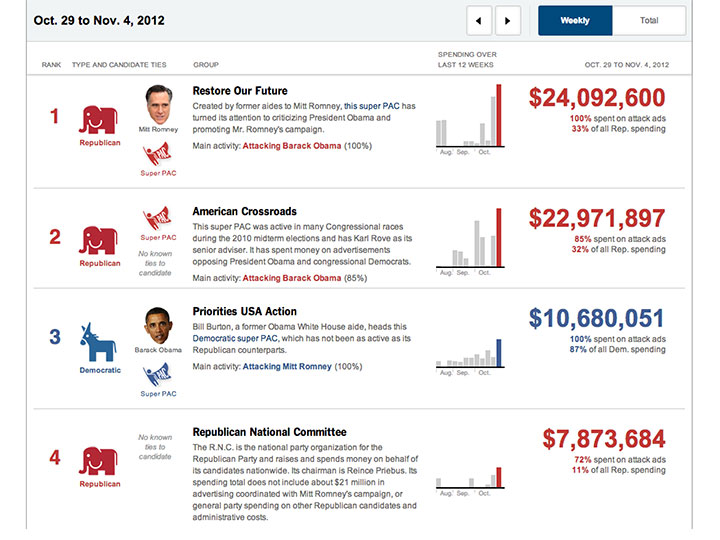
Task: Click Barack Obama portrait thumbnail
Action: pos(158,326)
